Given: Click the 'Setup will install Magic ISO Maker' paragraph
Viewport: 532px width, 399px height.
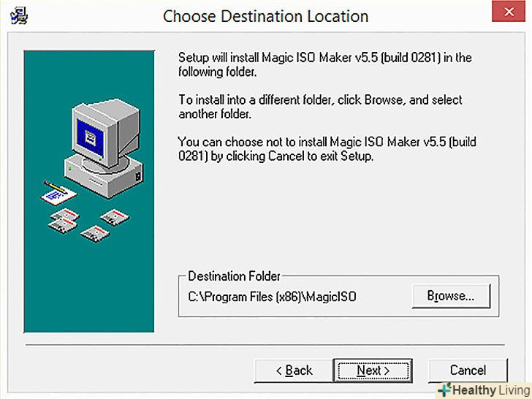Looking at the screenshot, I should click(325, 64).
